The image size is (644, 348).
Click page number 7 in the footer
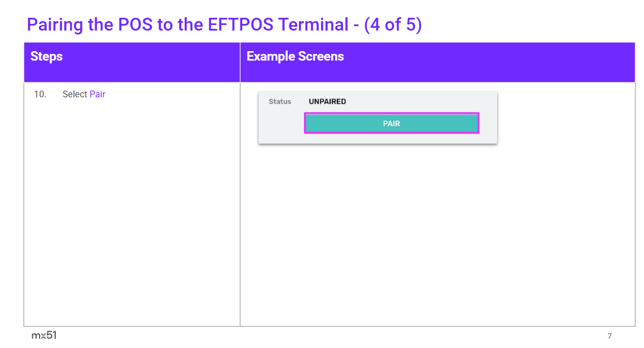609,336
